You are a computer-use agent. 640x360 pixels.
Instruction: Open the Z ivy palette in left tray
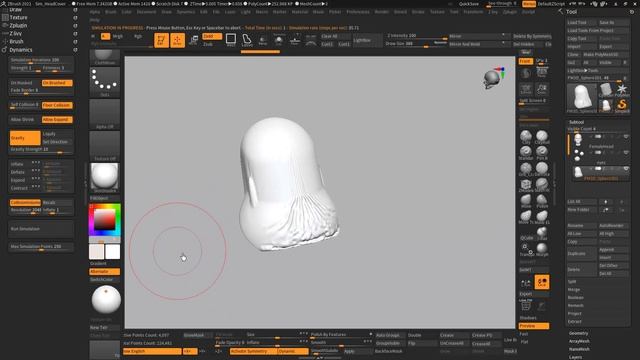tap(16, 33)
